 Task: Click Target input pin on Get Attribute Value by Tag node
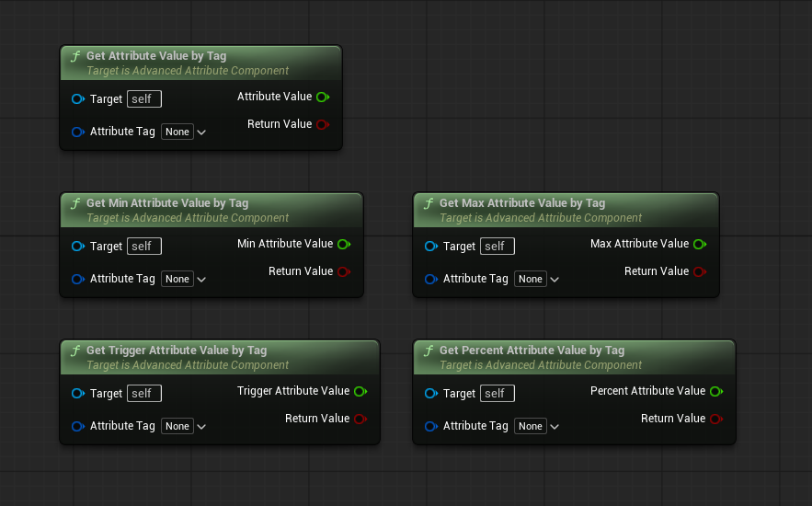(x=78, y=99)
